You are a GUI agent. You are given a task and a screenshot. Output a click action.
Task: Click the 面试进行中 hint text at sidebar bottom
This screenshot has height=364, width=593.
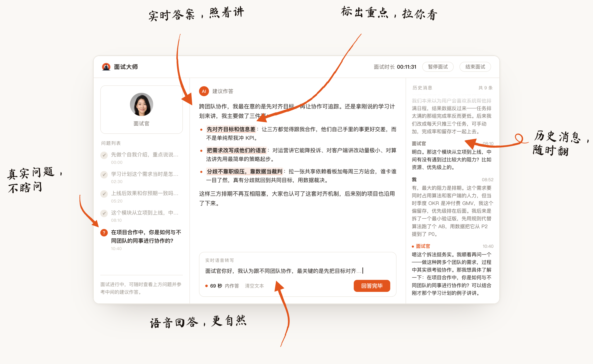(141, 288)
